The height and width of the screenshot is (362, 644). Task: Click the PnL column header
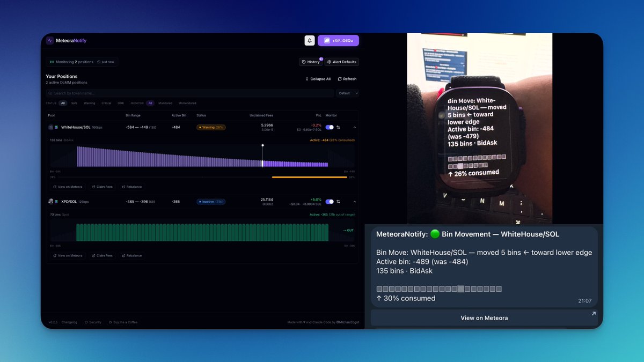pos(319,115)
